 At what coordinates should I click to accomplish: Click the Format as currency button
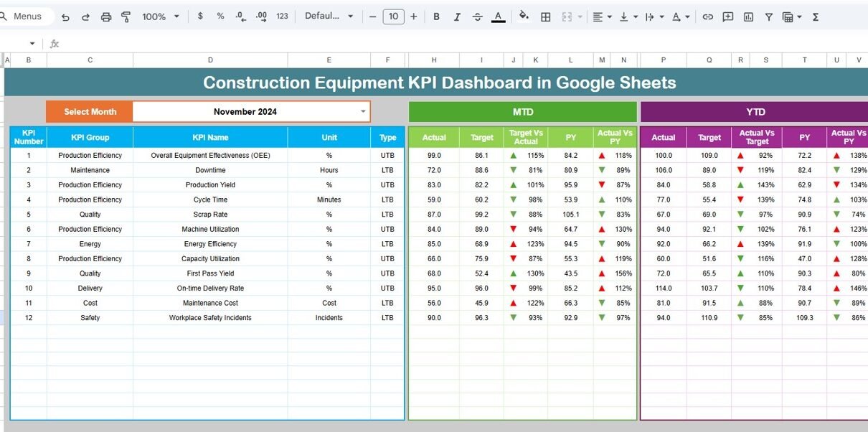tap(200, 17)
